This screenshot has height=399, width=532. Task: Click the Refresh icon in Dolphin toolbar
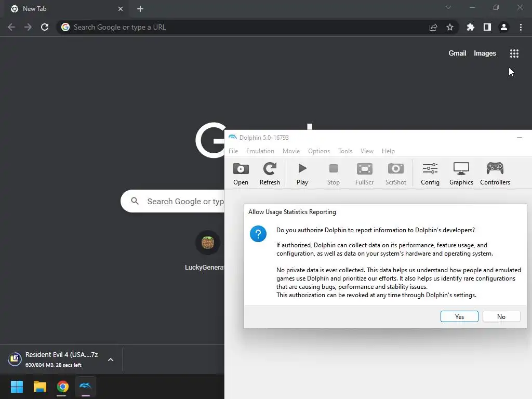click(x=270, y=174)
